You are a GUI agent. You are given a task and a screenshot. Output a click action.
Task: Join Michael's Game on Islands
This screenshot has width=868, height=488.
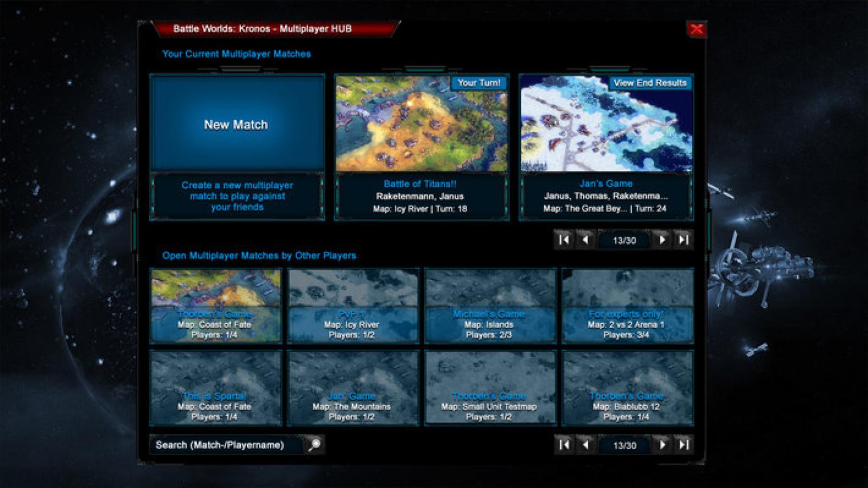pyautogui.click(x=490, y=306)
